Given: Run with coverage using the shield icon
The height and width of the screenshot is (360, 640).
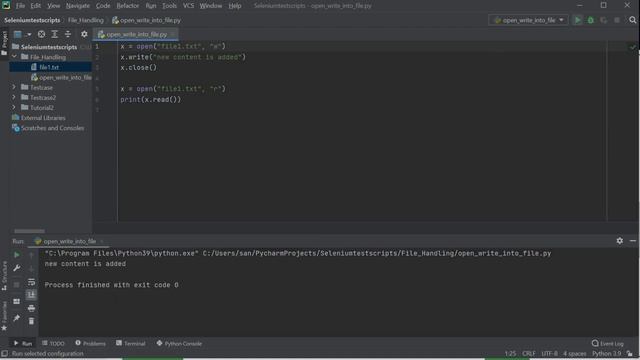Looking at the screenshot, I should coord(604,20).
